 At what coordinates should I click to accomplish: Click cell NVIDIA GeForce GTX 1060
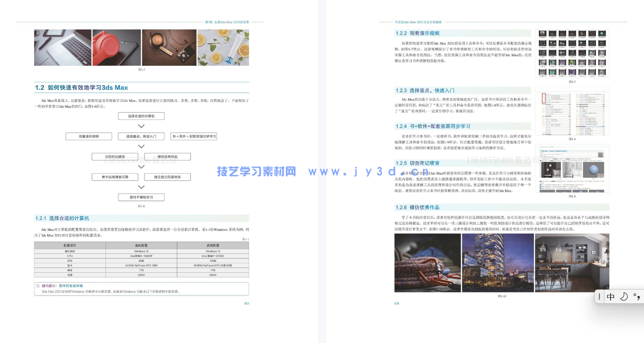[x=141, y=266]
